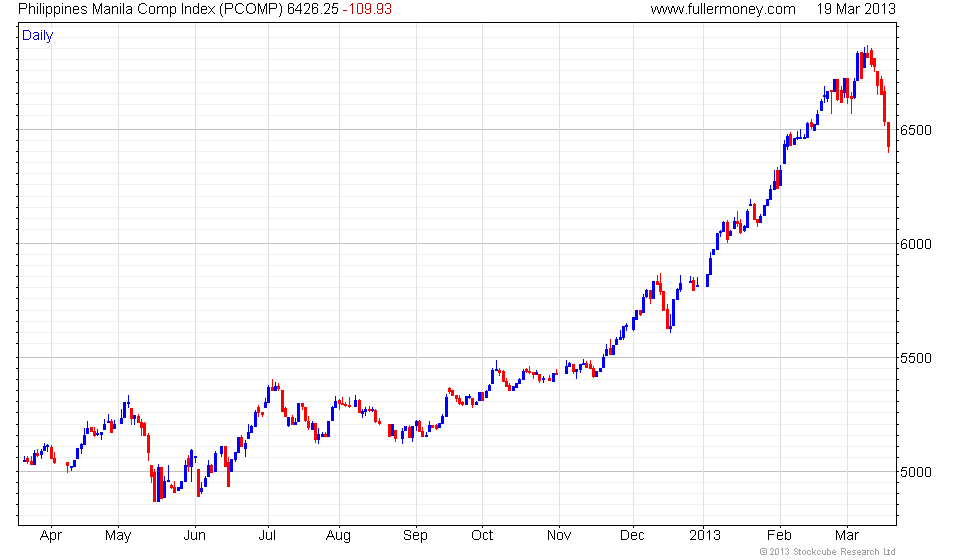Click the Dec month axis label
Screen dimensions: 980x560
[x=632, y=536]
